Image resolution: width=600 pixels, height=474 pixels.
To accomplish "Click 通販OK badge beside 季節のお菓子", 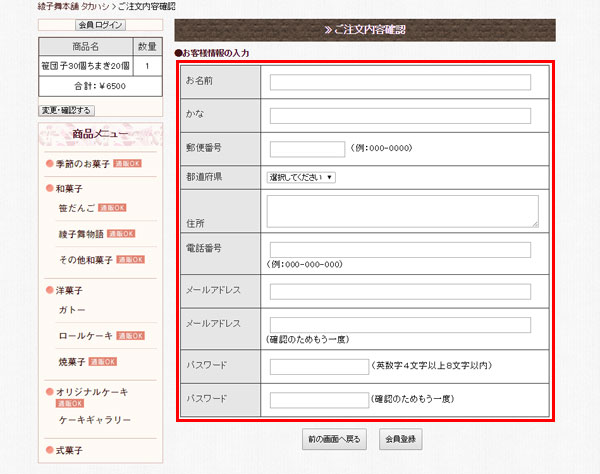I will click(x=128, y=164).
